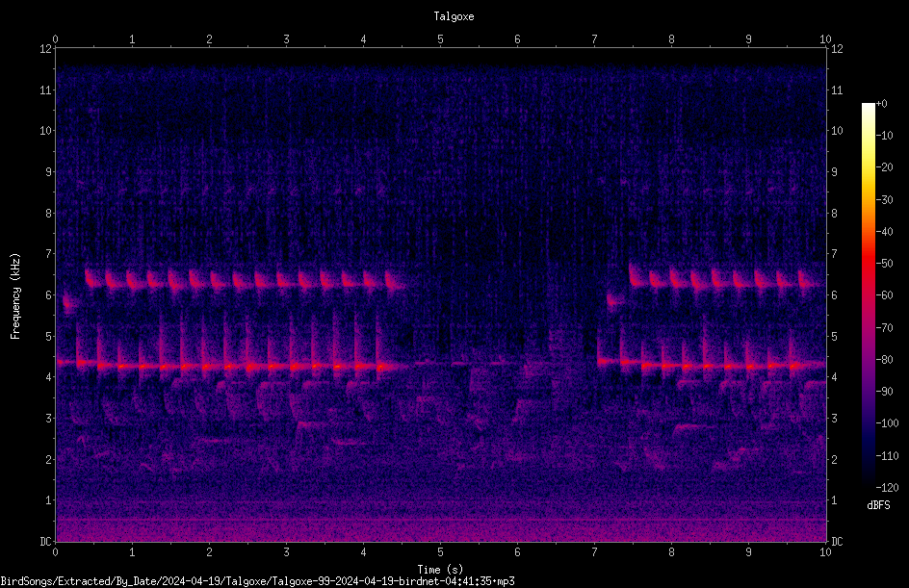This screenshot has height=588, width=909.
Task: Click the Time (s) axis label
Action: 440,570
